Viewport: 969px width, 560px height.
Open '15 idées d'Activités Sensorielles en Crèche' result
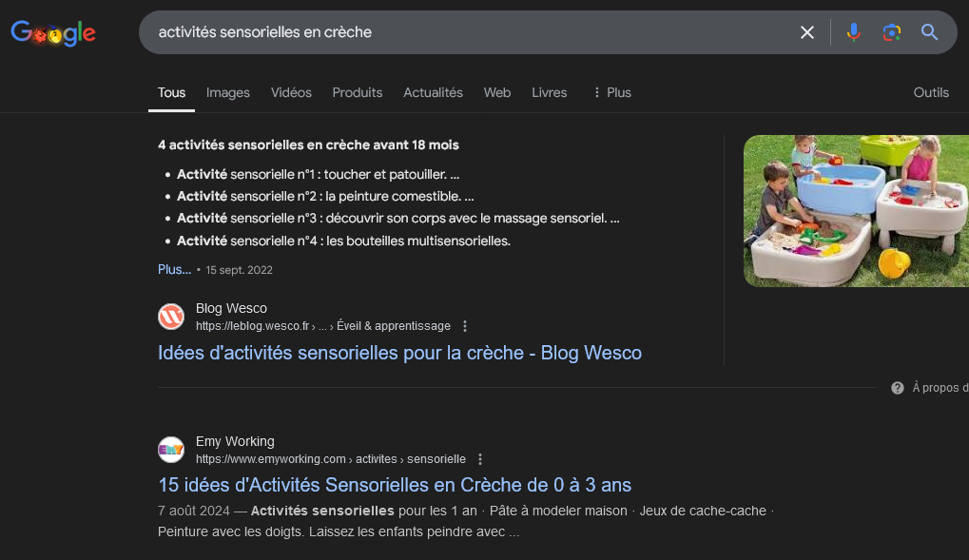[395, 485]
